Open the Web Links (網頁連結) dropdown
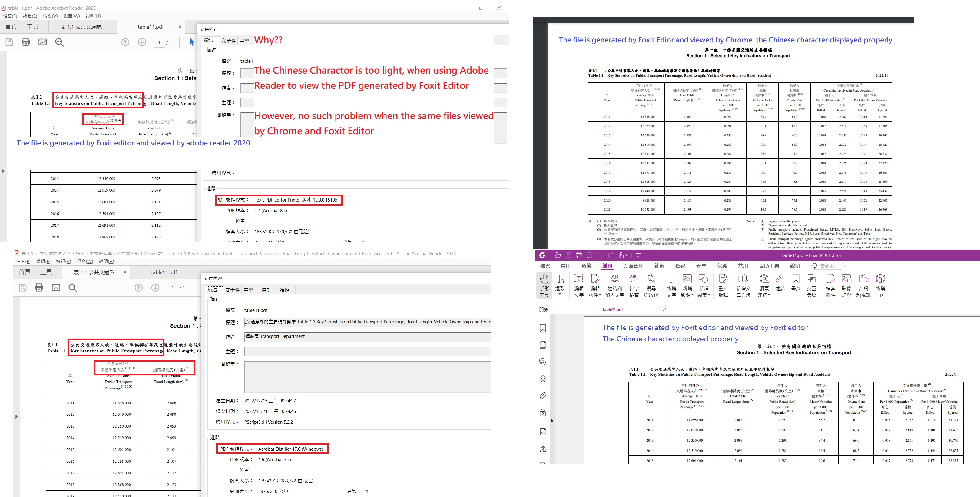 tap(769, 295)
